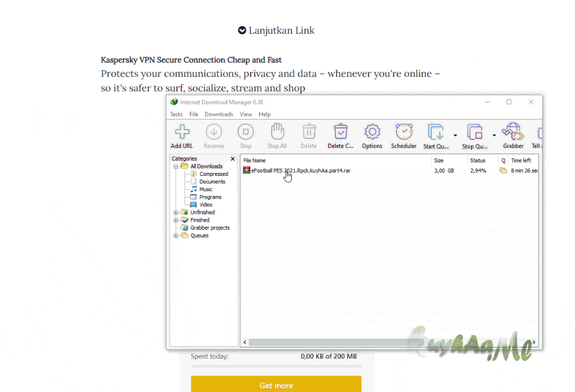
Task: Select All Downloads folder
Action: click(201, 166)
